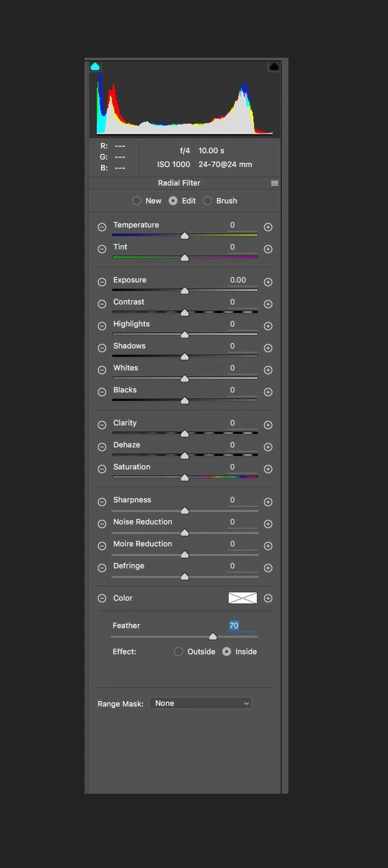Click the Feather value field
Screen dimensions: 388x868
242,626
